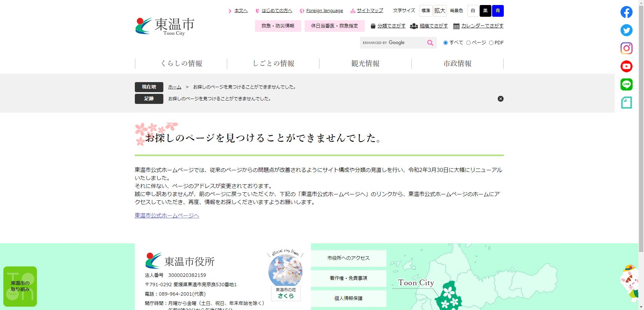Open the city's Facebook page icon
Viewport: 644px width, 310px height.
[x=626, y=12]
